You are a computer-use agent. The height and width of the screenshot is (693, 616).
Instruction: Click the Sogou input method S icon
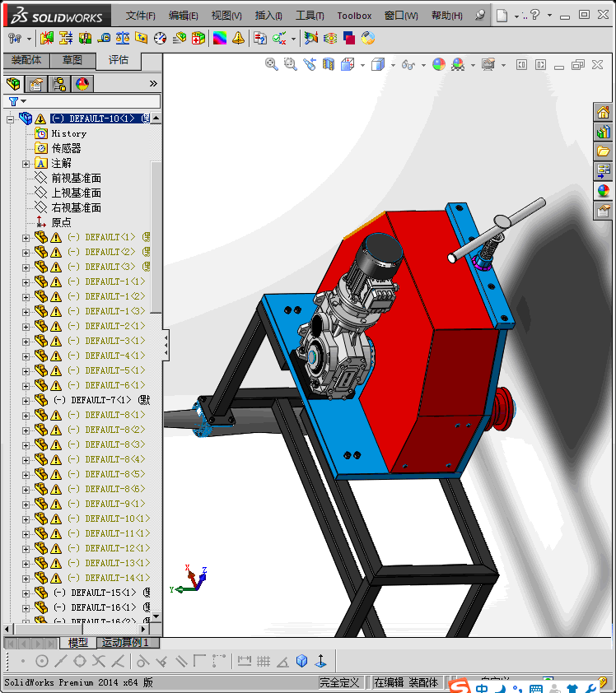coord(460,686)
